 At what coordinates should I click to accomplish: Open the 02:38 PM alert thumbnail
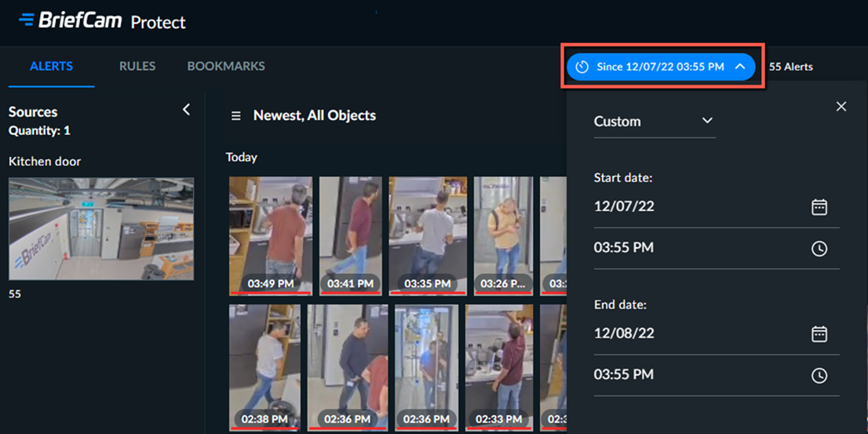coord(264,367)
